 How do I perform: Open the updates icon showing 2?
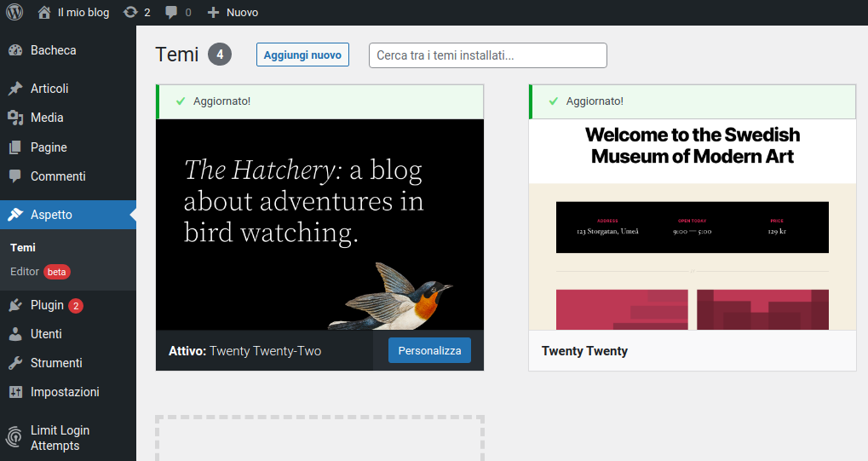tap(130, 12)
